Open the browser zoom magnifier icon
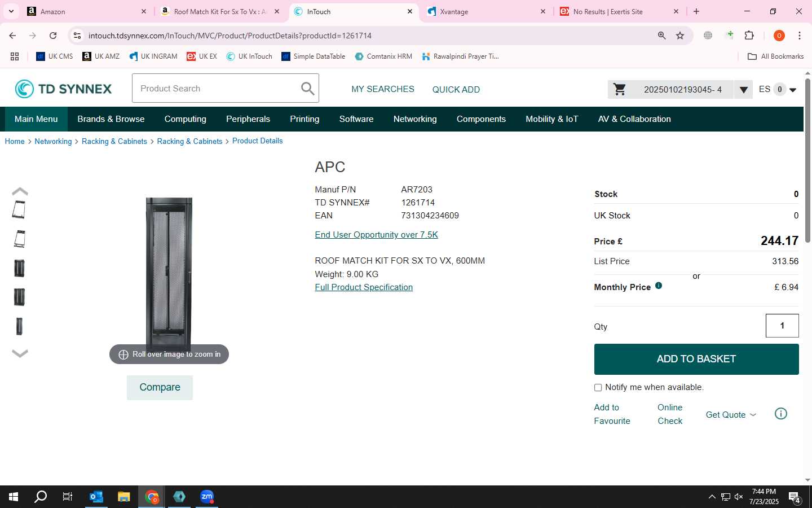Viewport: 812px width, 508px height. (662, 36)
